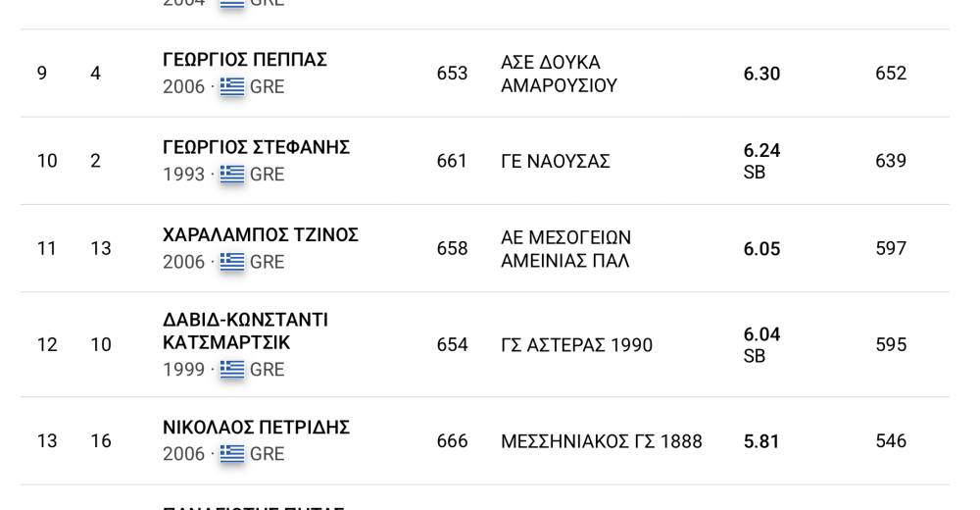Open athlete ΓΕΩΡΓΙΟΣ ΠΕΠΠΑΣ profile
Screen dimensions: 980x510
[x=244, y=60]
